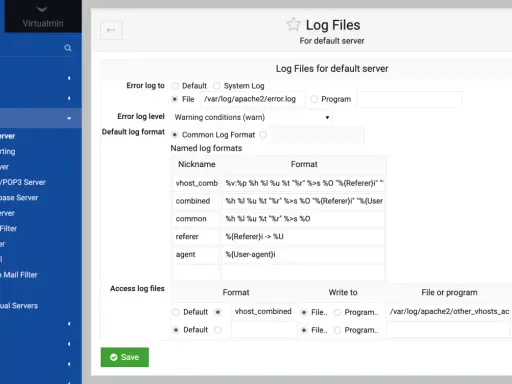Edit the common nickname field

click(x=196, y=219)
